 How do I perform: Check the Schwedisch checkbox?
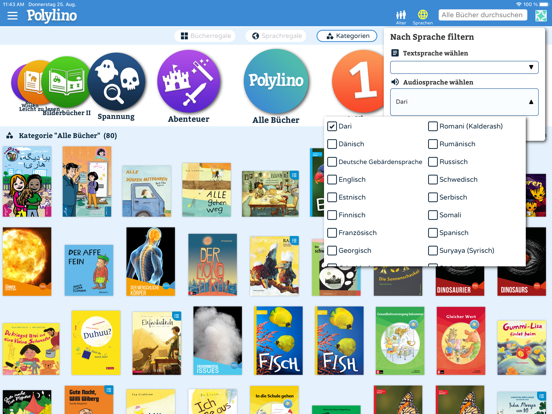tap(433, 179)
